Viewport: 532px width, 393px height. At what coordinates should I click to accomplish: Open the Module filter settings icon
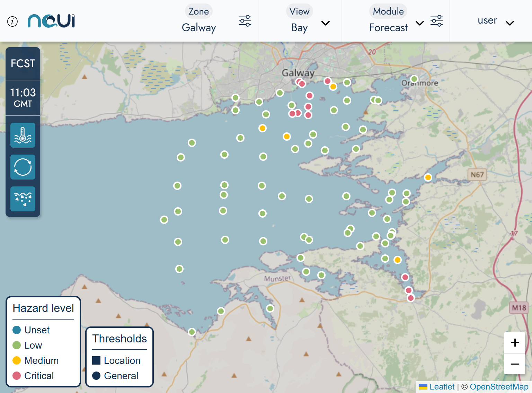coord(436,21)
